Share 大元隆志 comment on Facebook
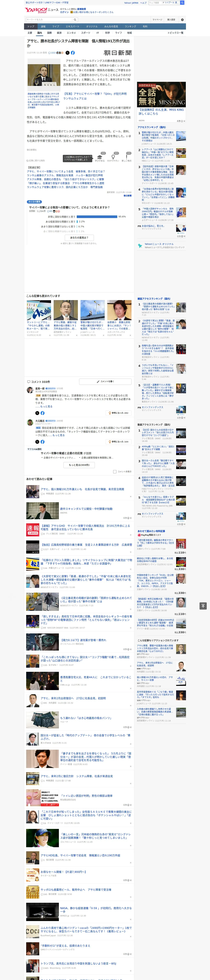Screen dimensions: 210x980 [x=42, y=442]
